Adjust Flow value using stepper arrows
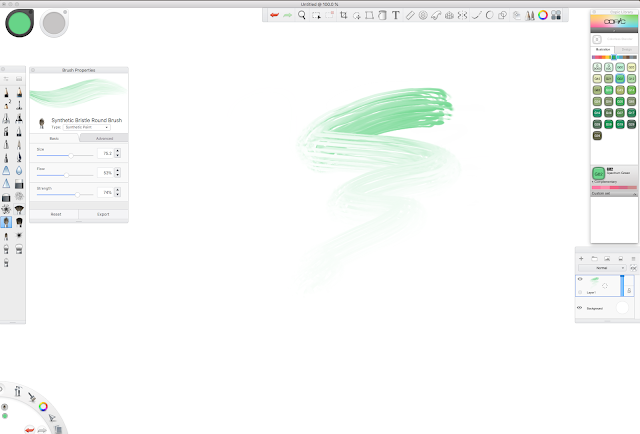The image size is (640, 434). coord(118,173)
